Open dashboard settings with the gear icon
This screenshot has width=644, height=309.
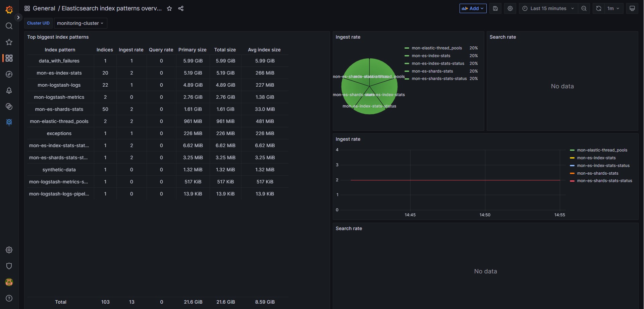(510, 8)
